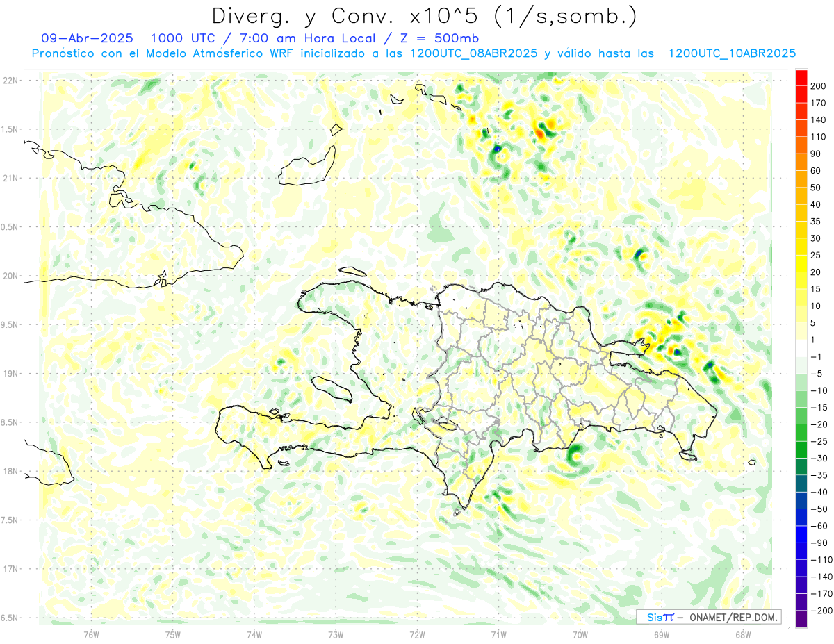Click the '21N' latitude label
834x644 pixels.
pyautogui.click(x=10, y=178)
